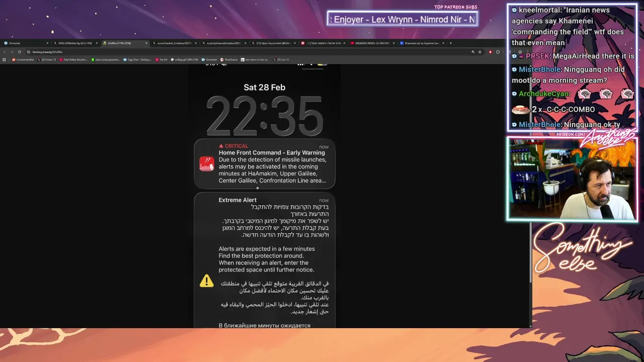
Task: Open zoom magnifier in address bar
Action: [473, 52]
